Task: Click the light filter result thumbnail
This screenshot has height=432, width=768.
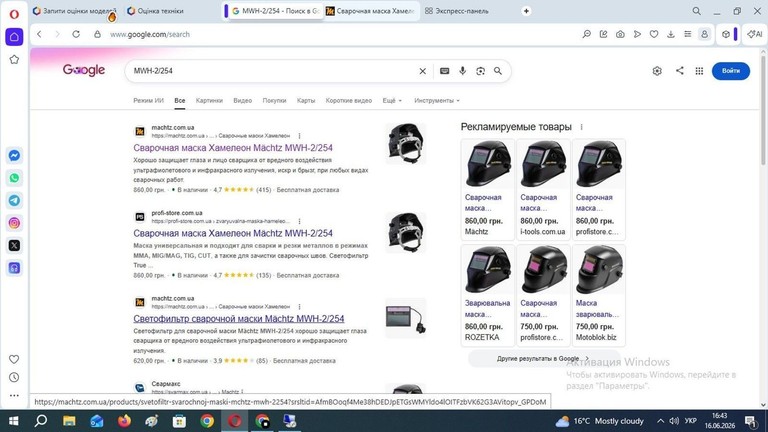Action: click(405, 318)
